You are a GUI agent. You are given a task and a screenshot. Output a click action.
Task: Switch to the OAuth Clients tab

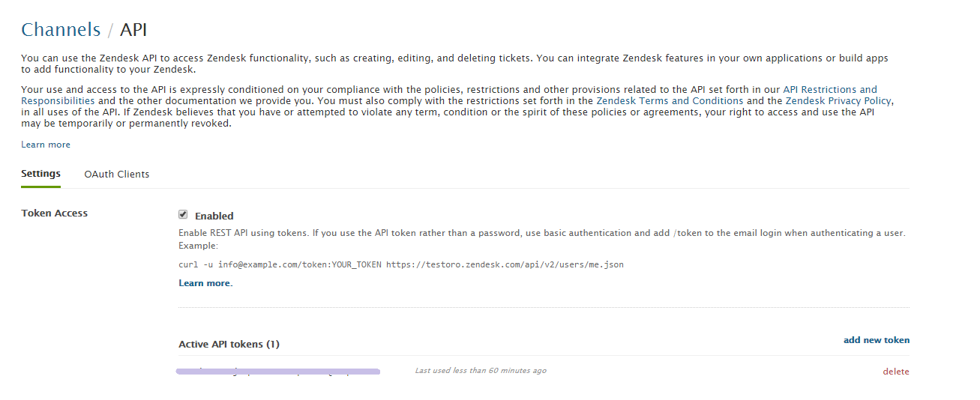tap(117, 174)
